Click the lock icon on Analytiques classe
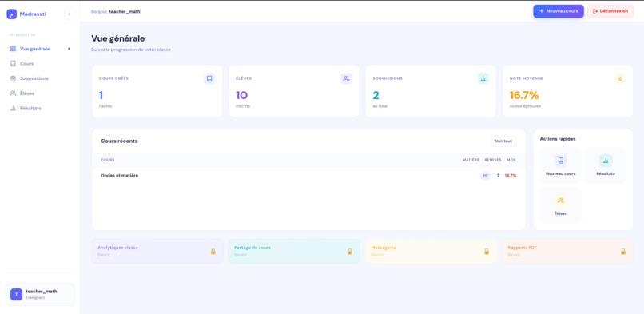Image resolution: width=644 pixels, height=314 pixels. point(213,251)
